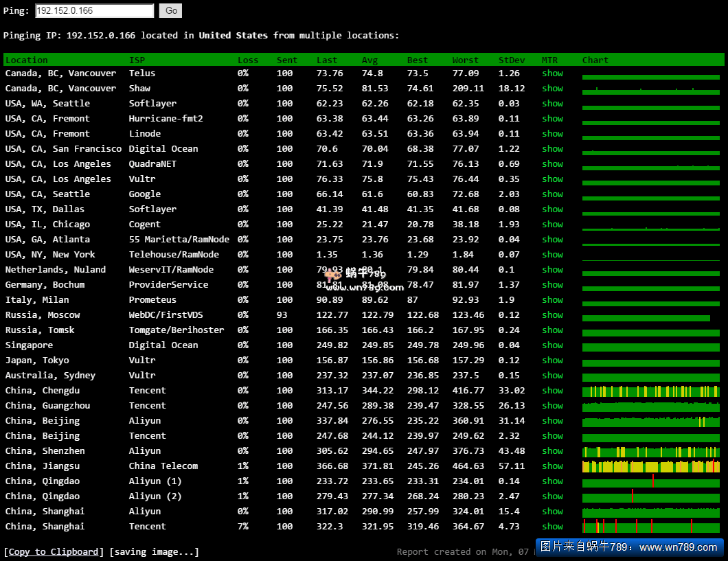Image resolution: width=728 pixels, height=561 pixels.
Task: Show MTR for China Jiangsu China Telecom
Action: [x=552, y=466]
